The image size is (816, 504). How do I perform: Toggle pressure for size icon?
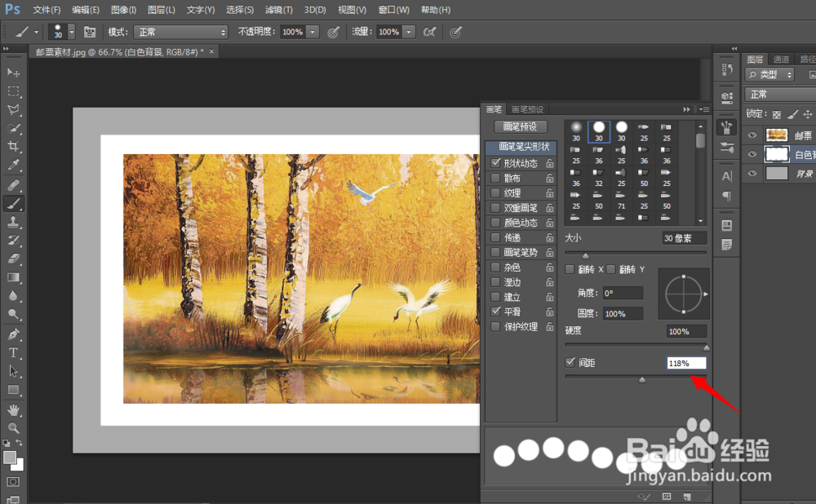tap(455, 33)
